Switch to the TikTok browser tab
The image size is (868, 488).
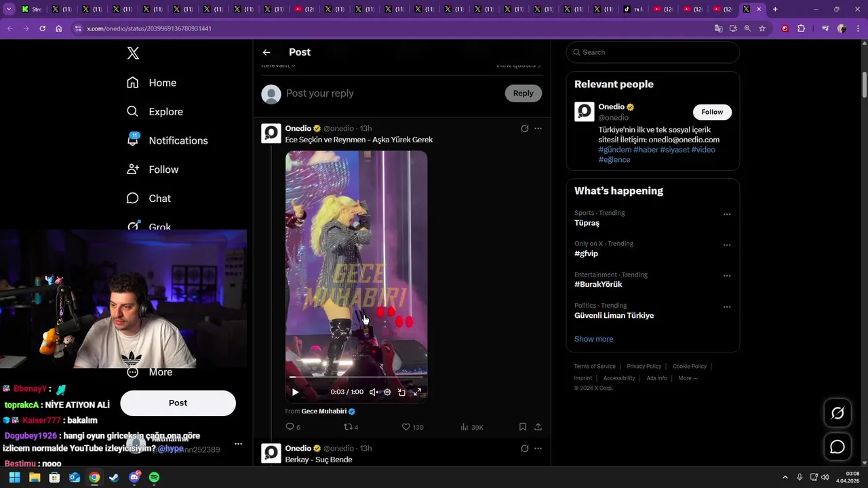[x=633, y=9]
